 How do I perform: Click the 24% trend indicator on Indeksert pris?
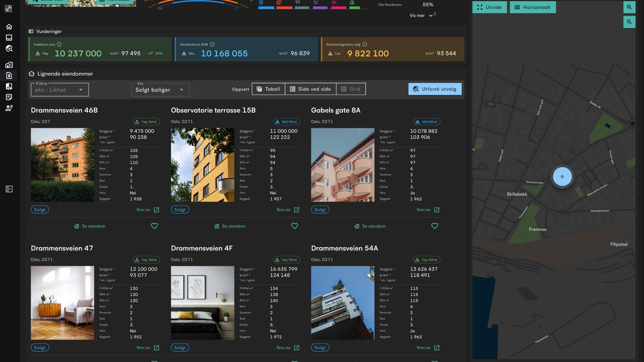[x=156, y=54]
